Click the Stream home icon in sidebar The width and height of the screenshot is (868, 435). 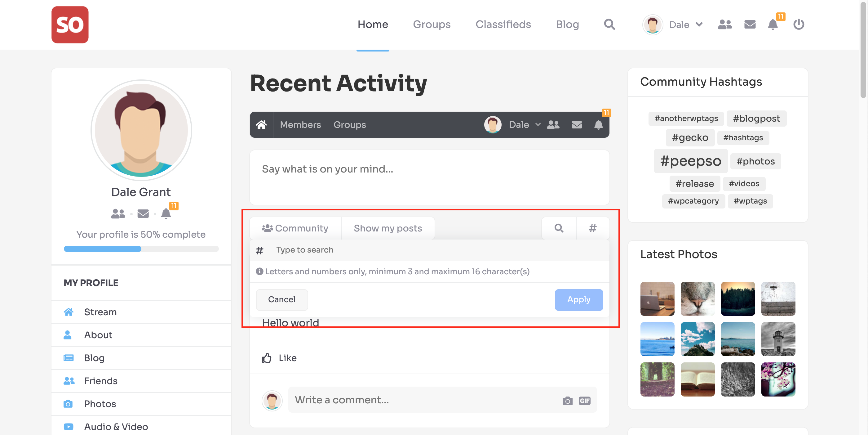(69, 312)
